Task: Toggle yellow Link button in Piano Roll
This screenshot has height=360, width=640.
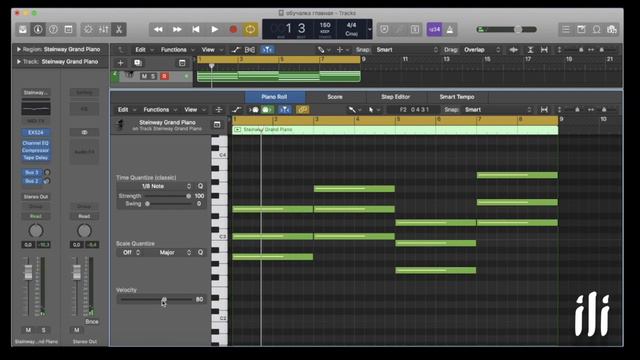Action: tap(302, 110)
